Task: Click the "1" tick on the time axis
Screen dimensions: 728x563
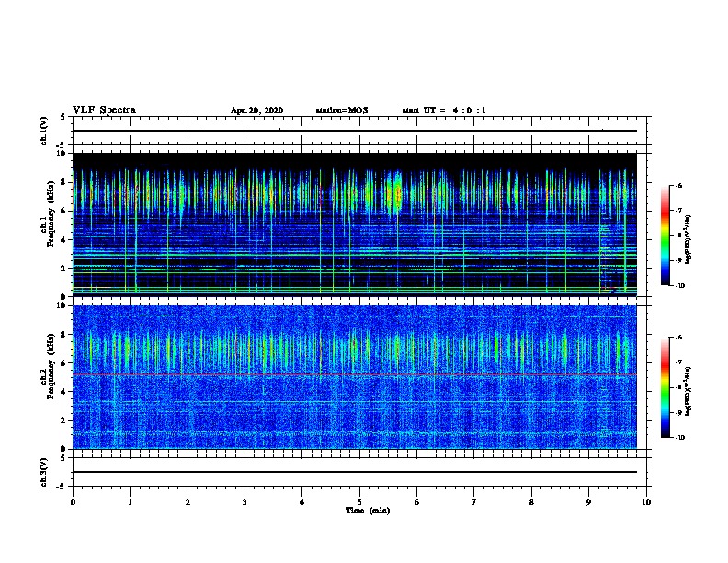Action: pos(130,502)
